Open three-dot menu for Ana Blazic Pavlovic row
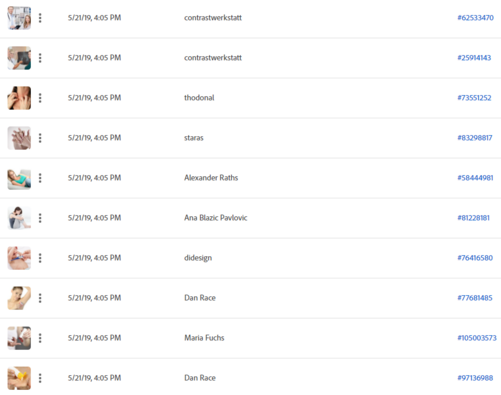 40,218
